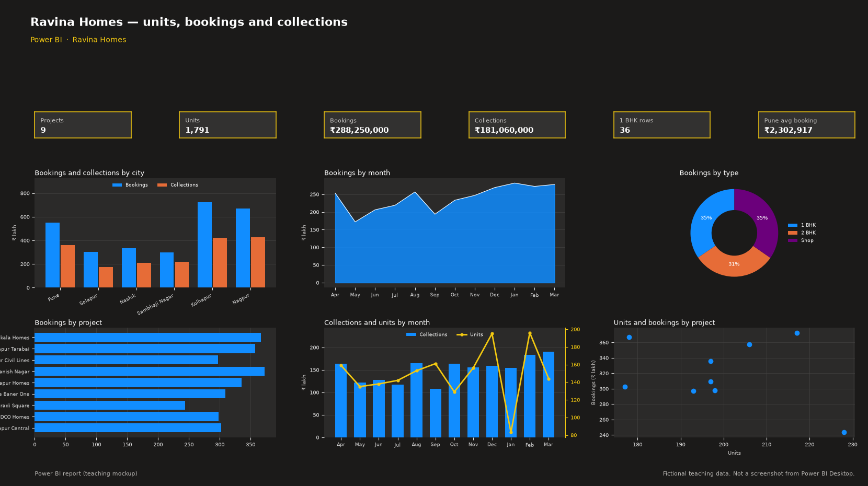
Task: Click the Jan label on Bookings by month axis
Action: pos(515,295)
